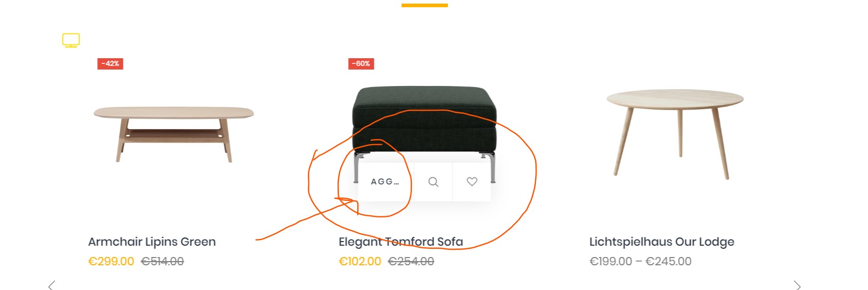
Task: Click the yellow monitor category icon
Action: click(x=71, y=40)
